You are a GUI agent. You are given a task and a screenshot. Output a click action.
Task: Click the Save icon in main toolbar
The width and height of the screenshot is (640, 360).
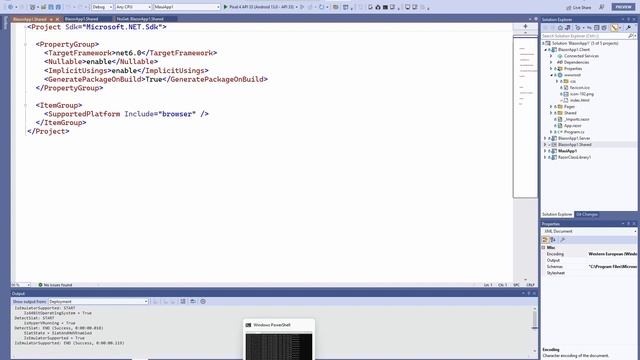51,7
